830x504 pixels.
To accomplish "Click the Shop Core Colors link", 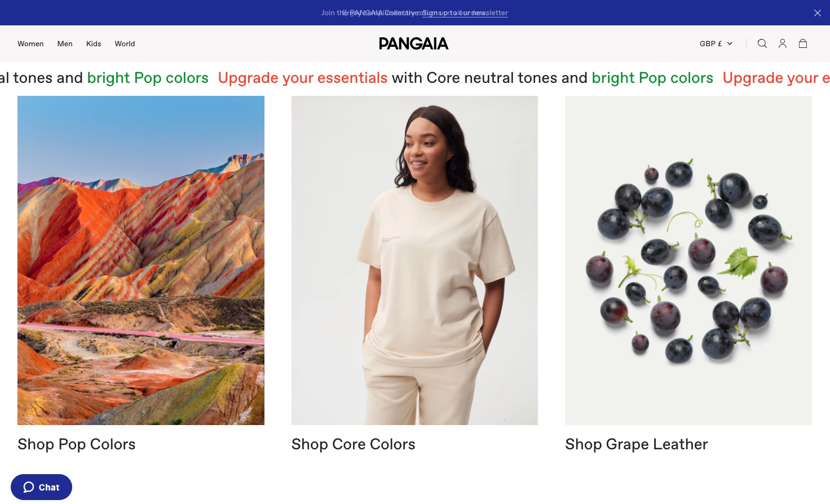I will (353, 444).
